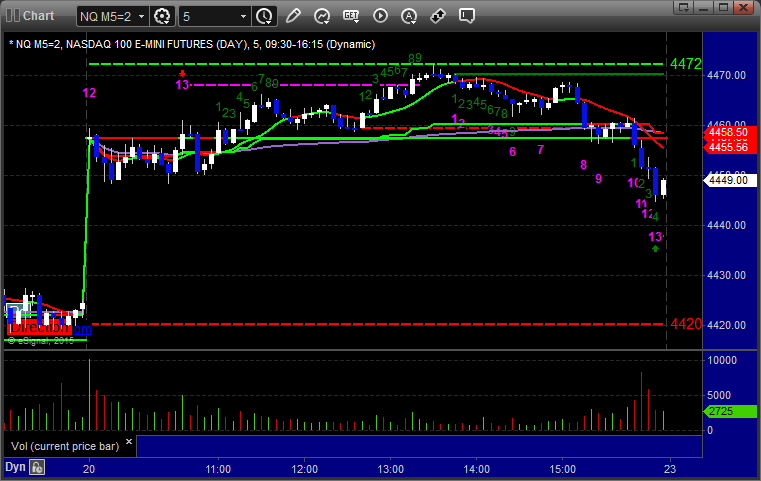Click the 4430.00 price axis label

click(727, 275)
